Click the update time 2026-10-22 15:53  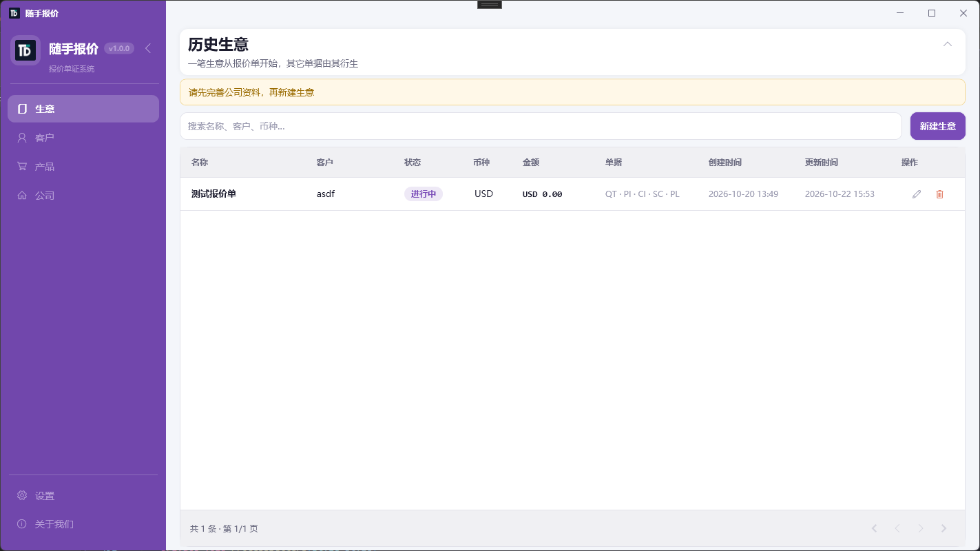click(x=840, y=194)
